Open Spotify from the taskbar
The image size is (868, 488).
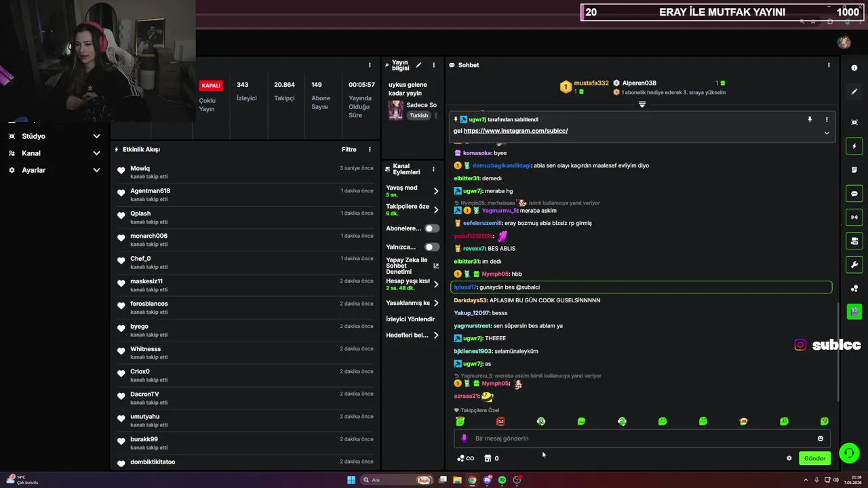(x=502, y=480)
